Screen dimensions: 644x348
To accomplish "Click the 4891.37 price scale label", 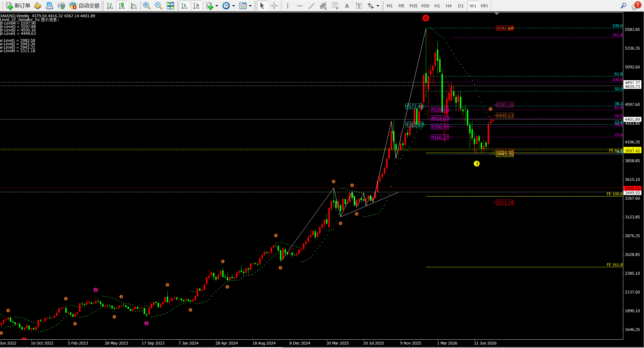I will [x=632, y=83].
